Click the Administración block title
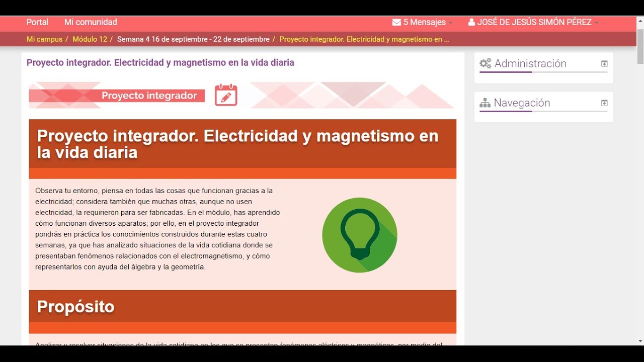 tap(530, 63)
